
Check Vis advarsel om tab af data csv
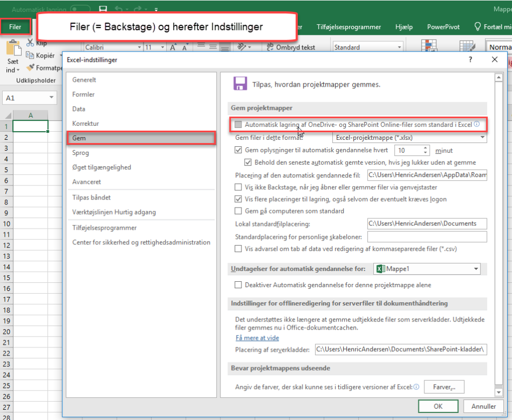coord(238,249)
